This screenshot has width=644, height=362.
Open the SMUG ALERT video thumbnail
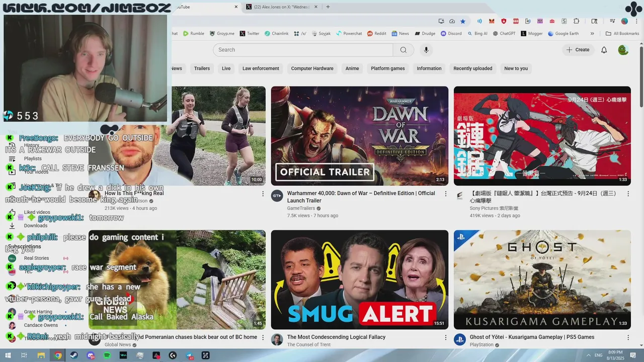click(360, 280)
